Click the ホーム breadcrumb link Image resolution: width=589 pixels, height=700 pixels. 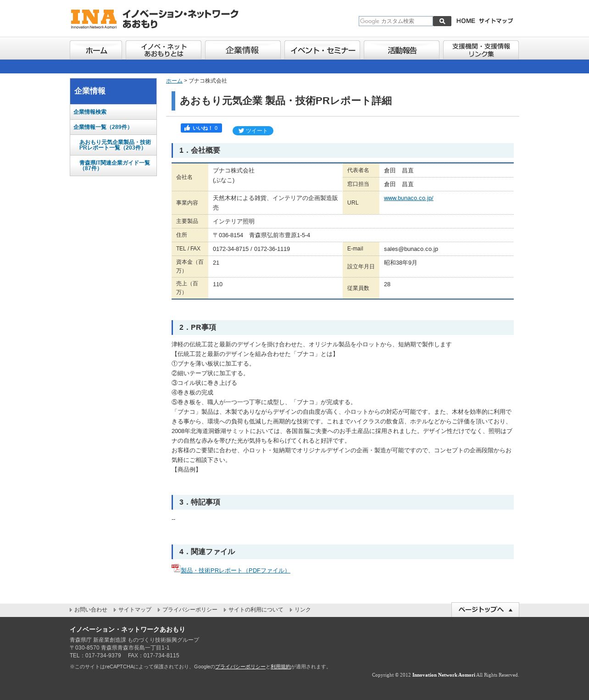pyautogui.click(x=174, y=81)
